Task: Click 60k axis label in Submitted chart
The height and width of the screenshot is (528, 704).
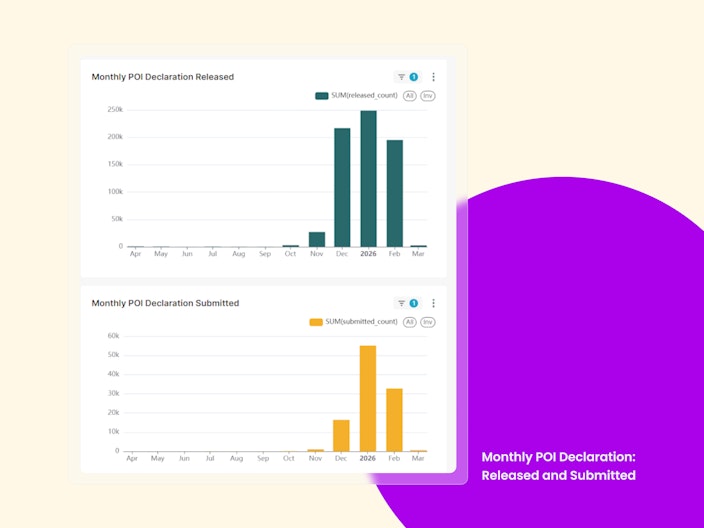Action: (x=114, y=336)
